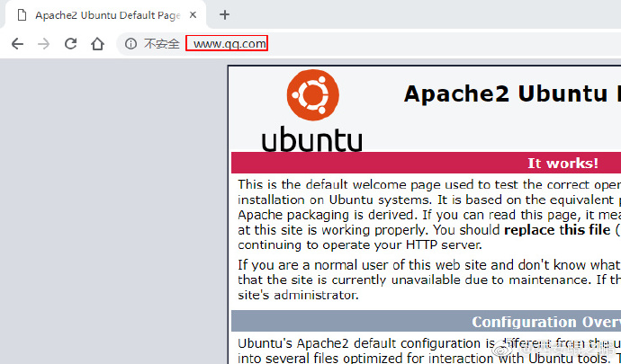Go back to the previous page
The height and width of the screenshot is (364, 621).
coord(17,43)
